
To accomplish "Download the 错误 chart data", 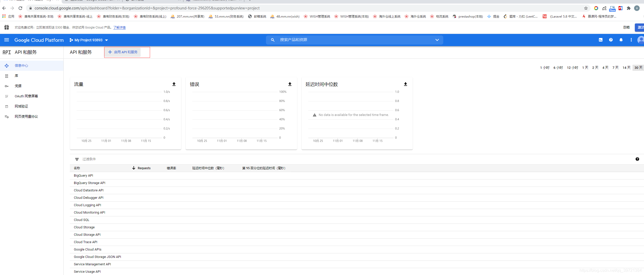I will [290, 84].
